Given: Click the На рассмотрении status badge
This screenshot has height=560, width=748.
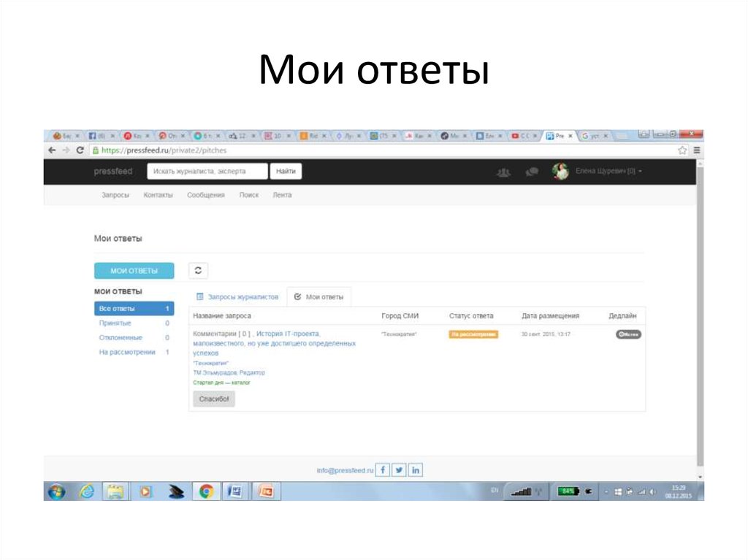Looking at the screenshot, I should tap(473, 333).
